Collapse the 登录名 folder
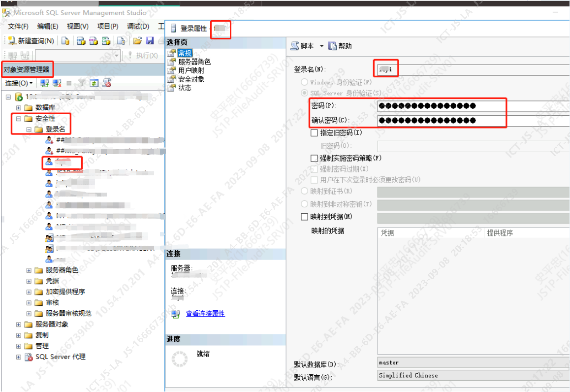Screen dimensions: 570x392 coord(29,130)
